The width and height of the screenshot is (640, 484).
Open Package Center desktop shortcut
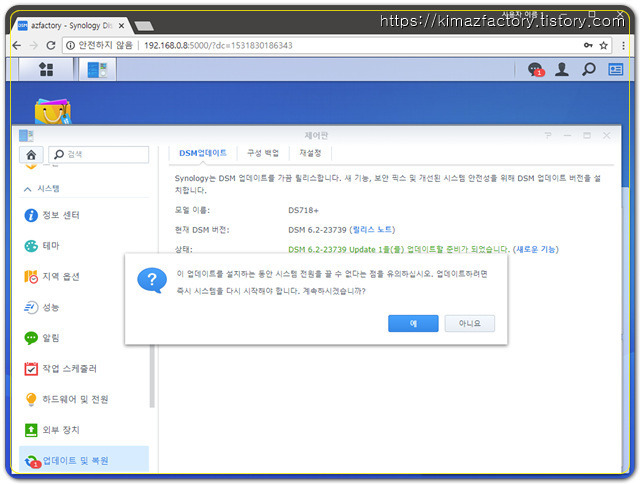(x=53, y=111)
